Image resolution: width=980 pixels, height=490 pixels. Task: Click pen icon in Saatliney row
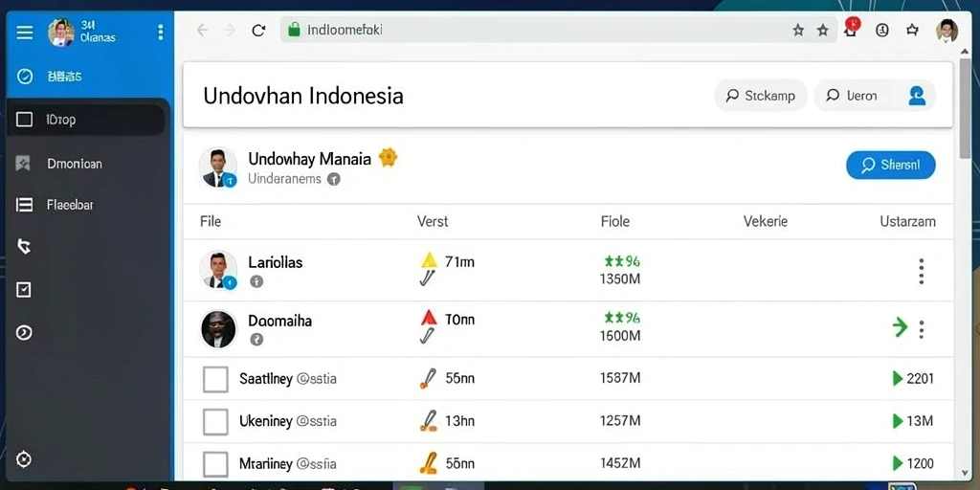428,378
